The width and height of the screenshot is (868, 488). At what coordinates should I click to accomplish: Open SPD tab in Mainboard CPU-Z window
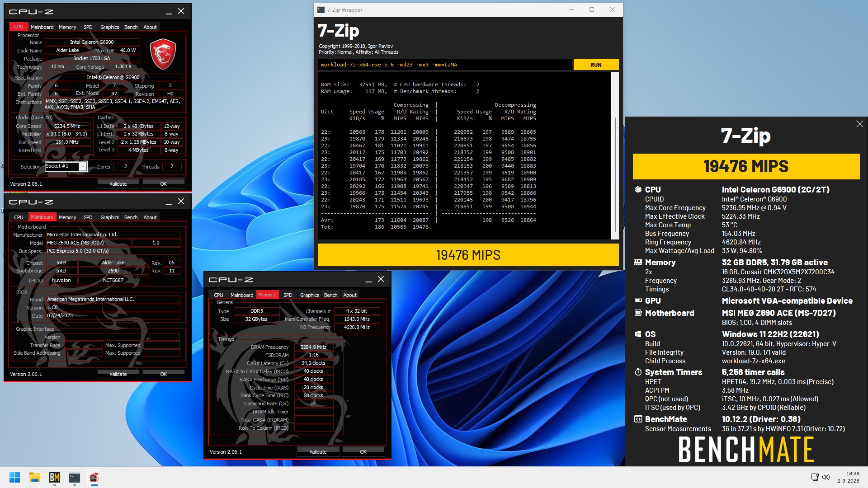click(88, 217)
